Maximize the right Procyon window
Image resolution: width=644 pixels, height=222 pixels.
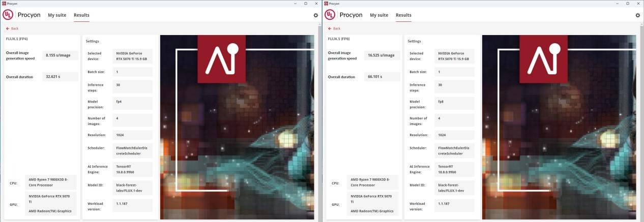(x=628, y=3)
